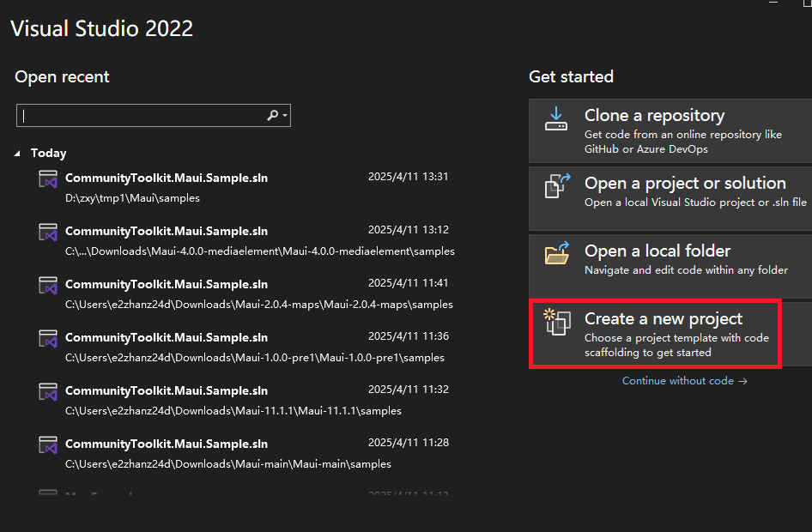Open solution in Maui-4.0.0-mediaelement samples
Image resolution: width=812 pixels, height=532 pixels.
246,240
